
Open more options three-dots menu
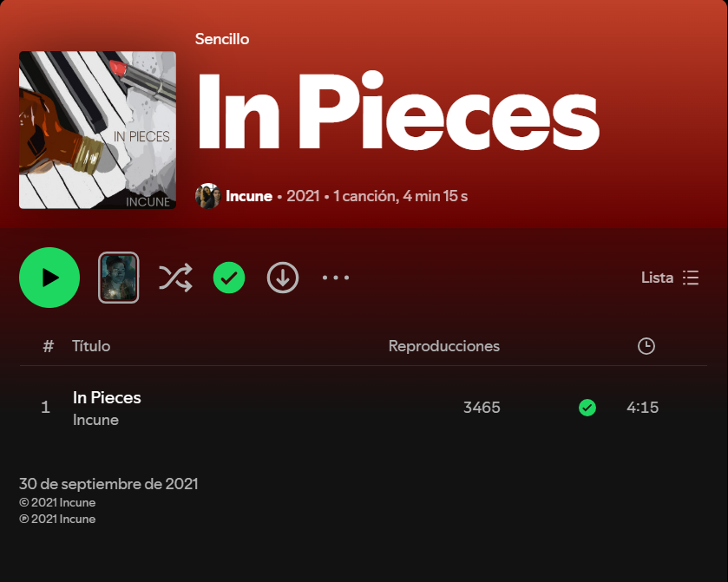(x=336, y=278)
